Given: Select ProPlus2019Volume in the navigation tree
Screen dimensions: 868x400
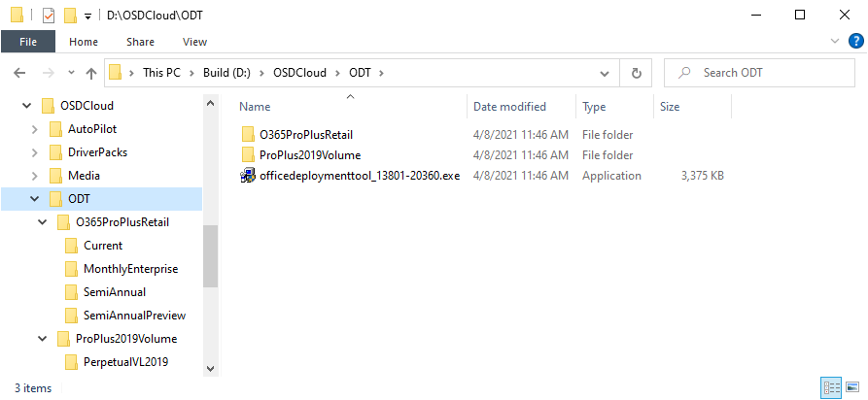Looking at the screenshot, I should pos(126,338).
